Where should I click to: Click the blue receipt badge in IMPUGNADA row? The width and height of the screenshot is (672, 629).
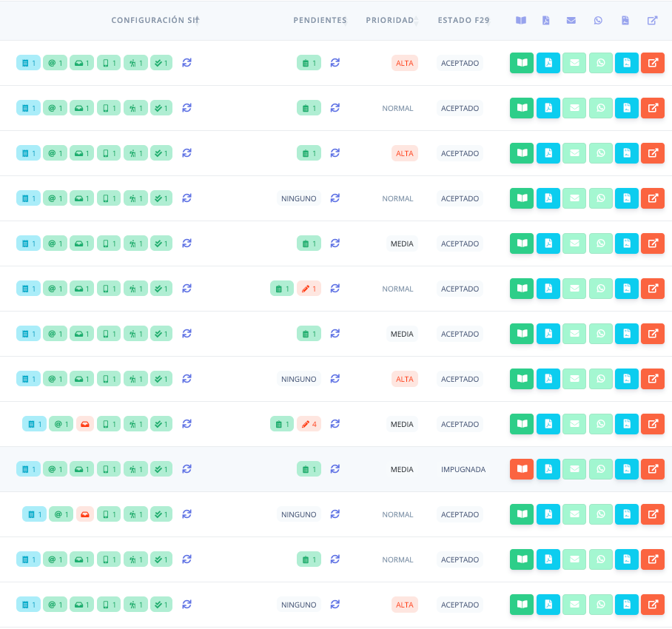29,469
